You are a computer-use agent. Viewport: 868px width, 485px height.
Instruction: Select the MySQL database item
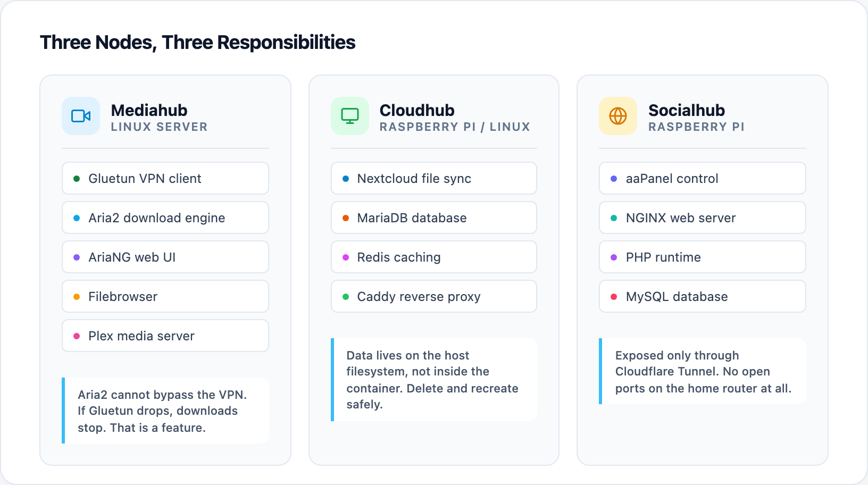(x=703, y=296)
